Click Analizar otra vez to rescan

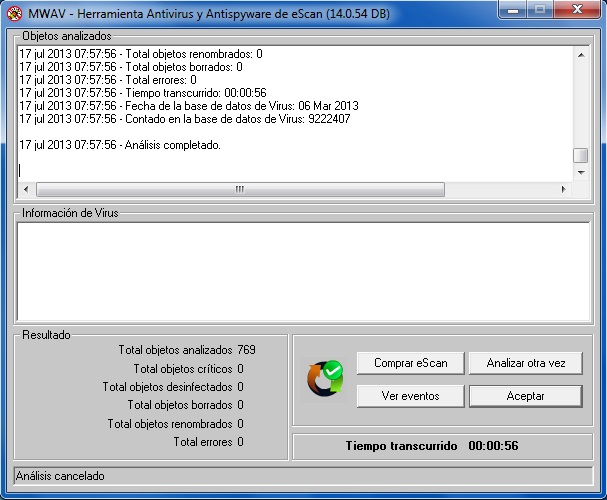[526, 363]
